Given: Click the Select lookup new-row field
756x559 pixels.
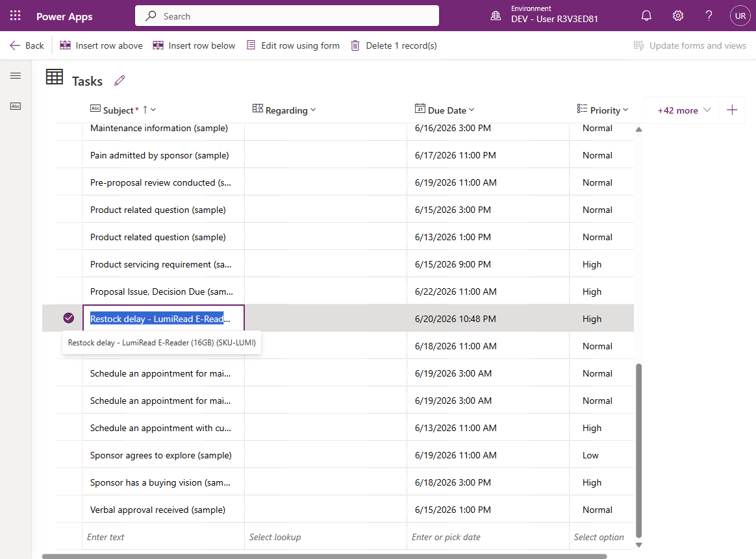Looking at the screenshot, I should (325, 536).
